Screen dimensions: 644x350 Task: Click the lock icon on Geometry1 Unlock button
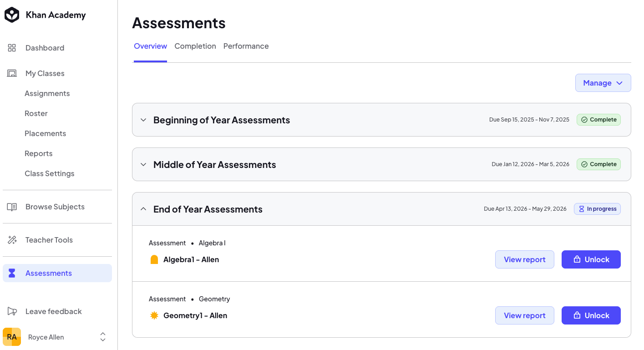577,315
